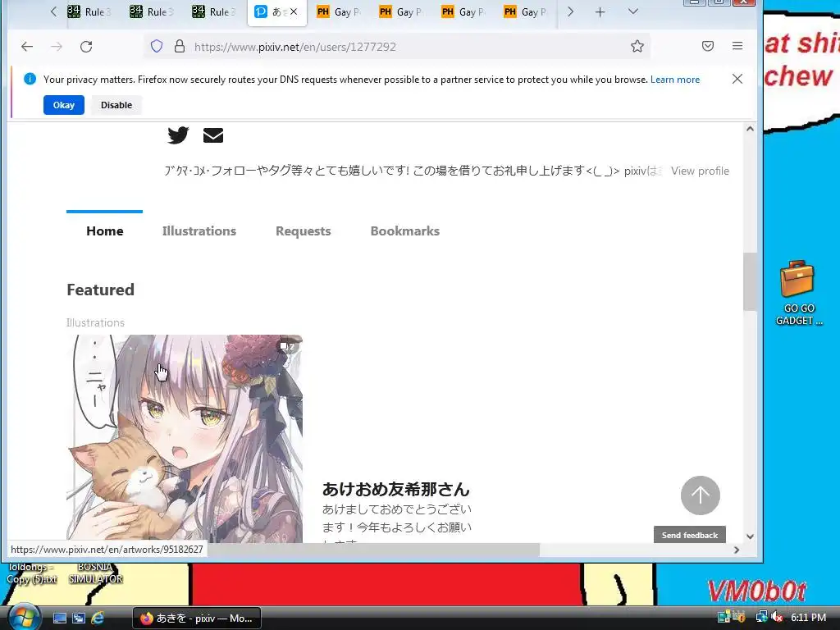840x630 pixels.
Task: List all tabs dropdown arrow
Action: (632, 11)
